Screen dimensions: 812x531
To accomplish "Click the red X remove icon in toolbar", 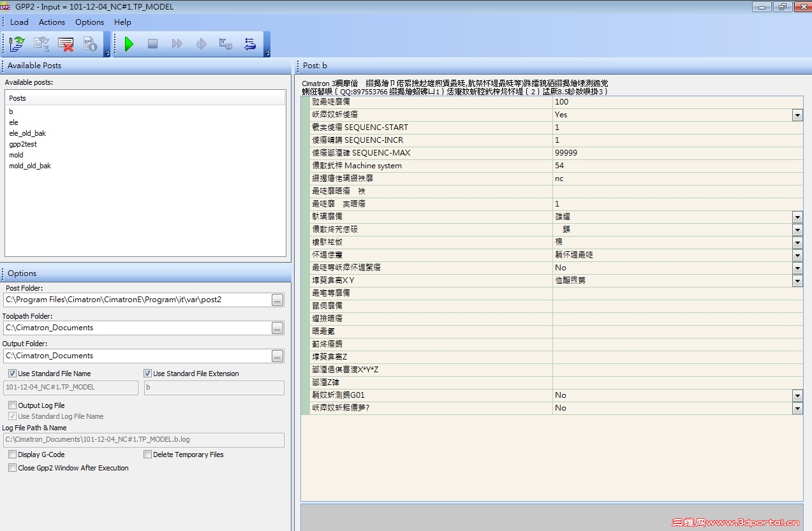I will [x=66, y=44].
